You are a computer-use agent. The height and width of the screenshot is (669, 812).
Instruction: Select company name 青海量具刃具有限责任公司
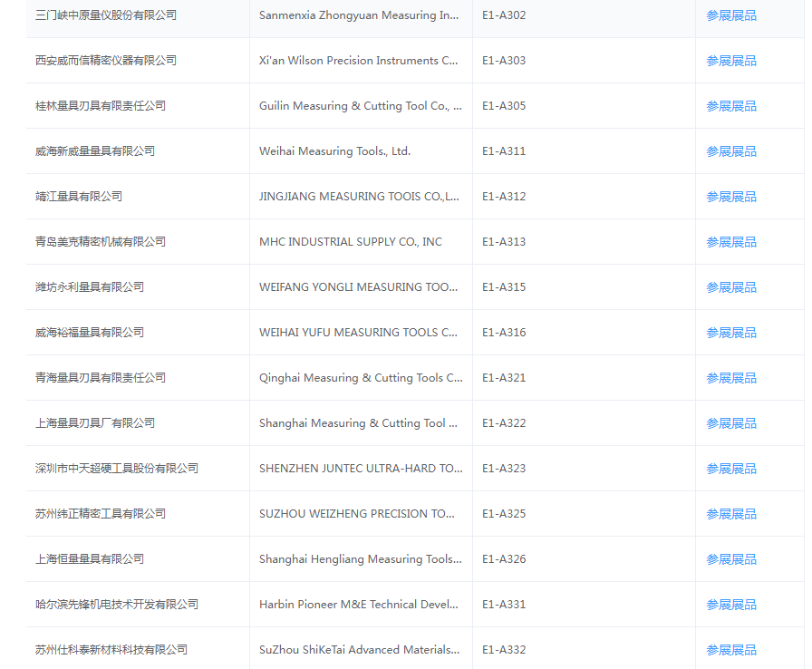coord(101,377)
